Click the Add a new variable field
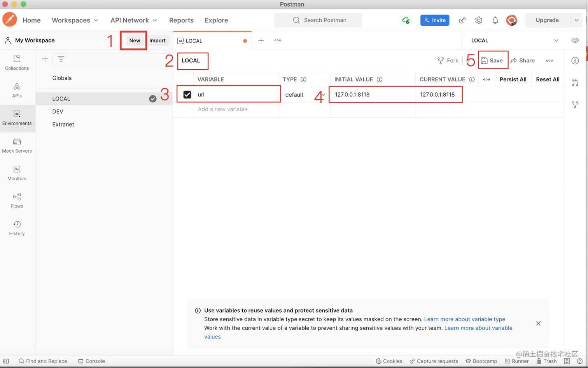Image resolution: width=588 pixels, height=368 pixels. pos(236,109)
